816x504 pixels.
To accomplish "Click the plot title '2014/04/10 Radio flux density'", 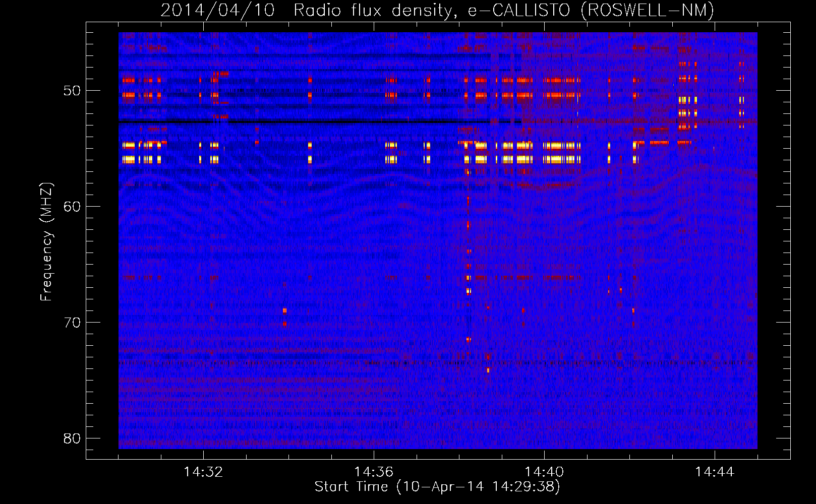I will pos(437,10).
